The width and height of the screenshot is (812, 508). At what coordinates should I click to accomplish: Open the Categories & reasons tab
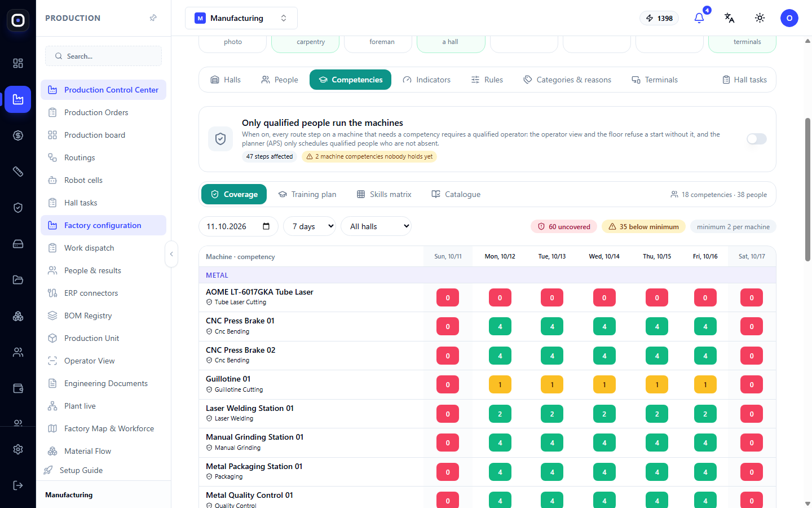(x=567, y=80)
